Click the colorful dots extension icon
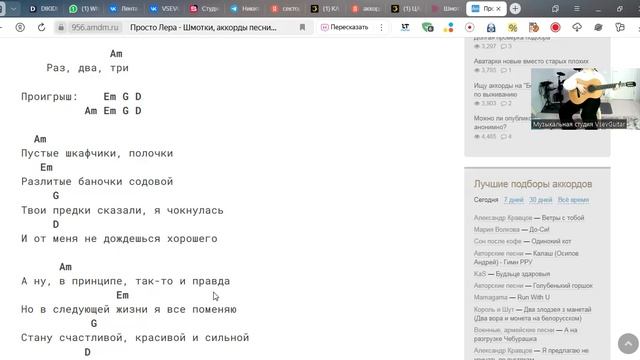This screenshot has width=640, height=360. point(449,27)
